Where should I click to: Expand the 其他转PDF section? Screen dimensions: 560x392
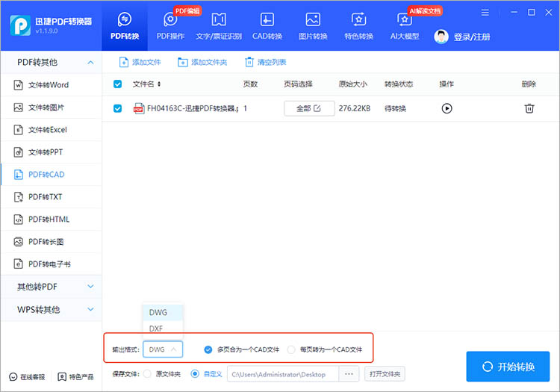[51, 287]
